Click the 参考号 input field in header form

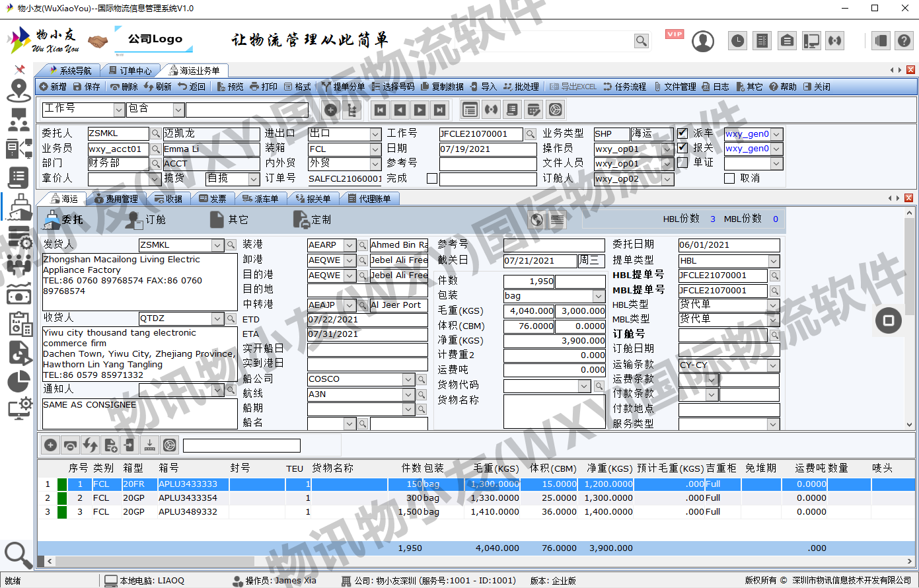(488, 164)
